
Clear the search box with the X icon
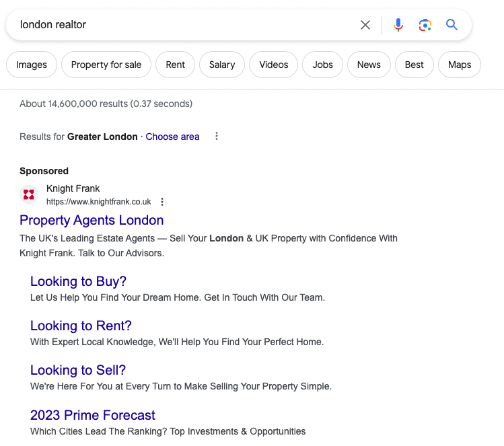pos(365,25)
